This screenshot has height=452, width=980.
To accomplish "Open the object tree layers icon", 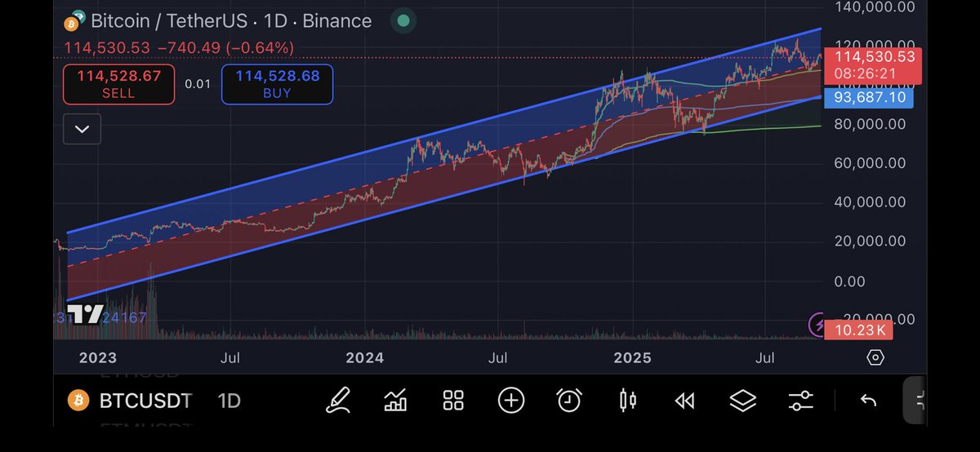I will [743, 401].
